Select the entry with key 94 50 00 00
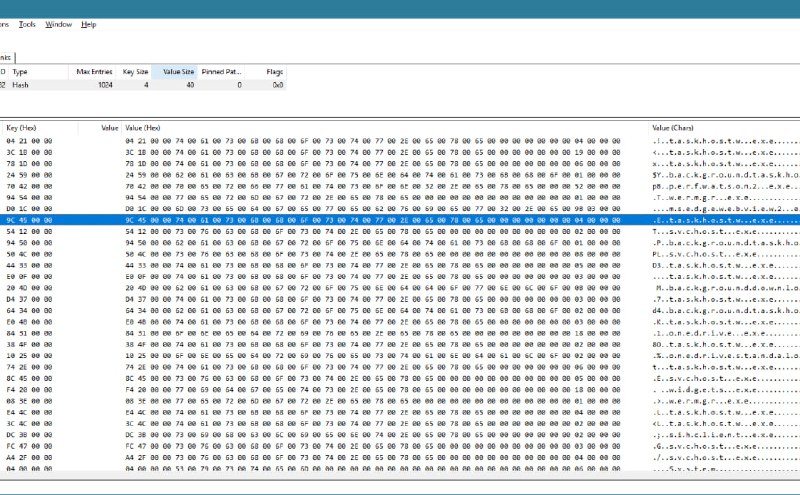Image resolution: width=800 pixels, height=495 pixels. coord(29,243)
